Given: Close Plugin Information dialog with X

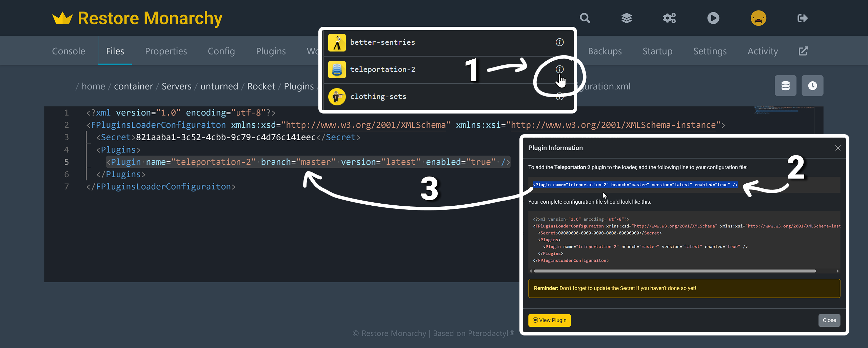Looking at the screenshot, I should click(x=837, y=148).
